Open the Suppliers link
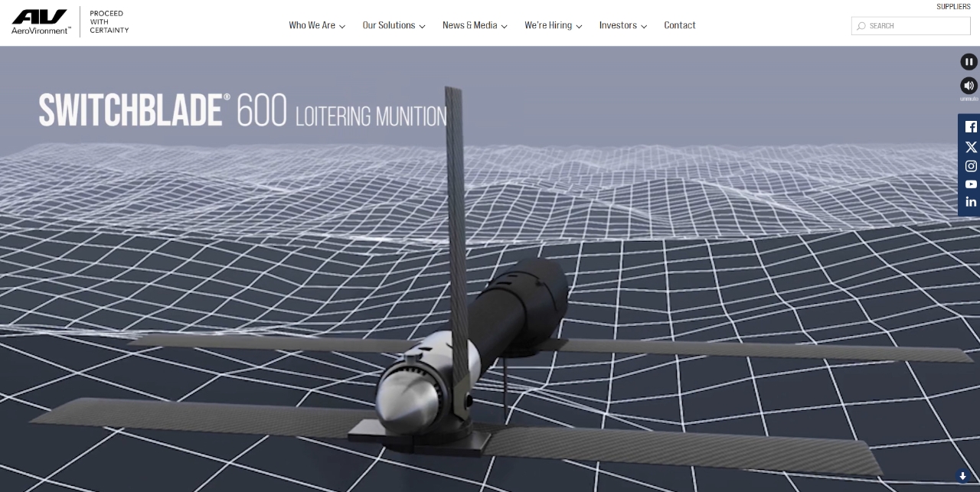 pos(953,7)
